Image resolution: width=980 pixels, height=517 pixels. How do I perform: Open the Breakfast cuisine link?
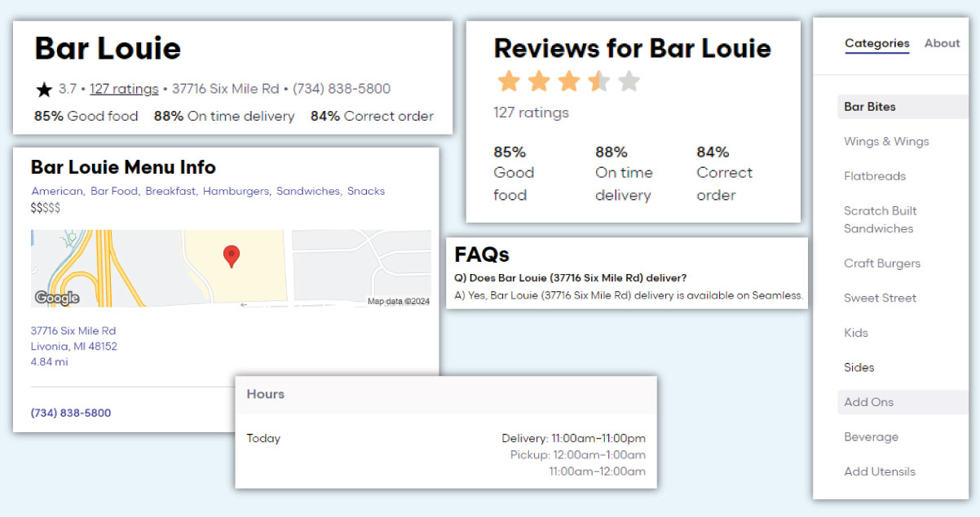[170, 191]
